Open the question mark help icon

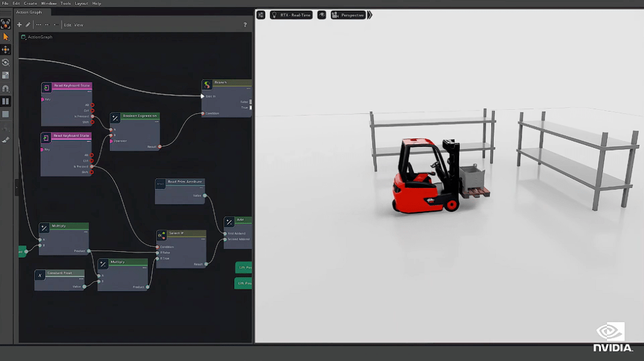[245, 24]
